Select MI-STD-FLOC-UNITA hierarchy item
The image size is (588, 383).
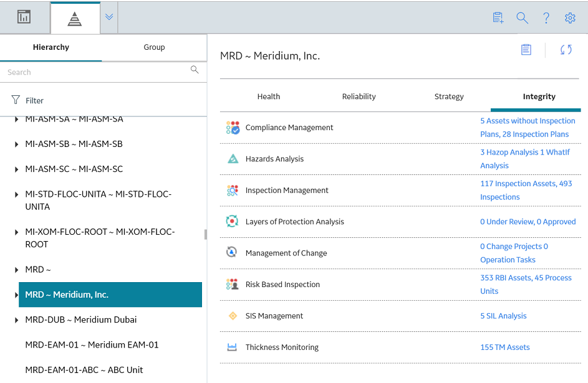tap(99, 201)
